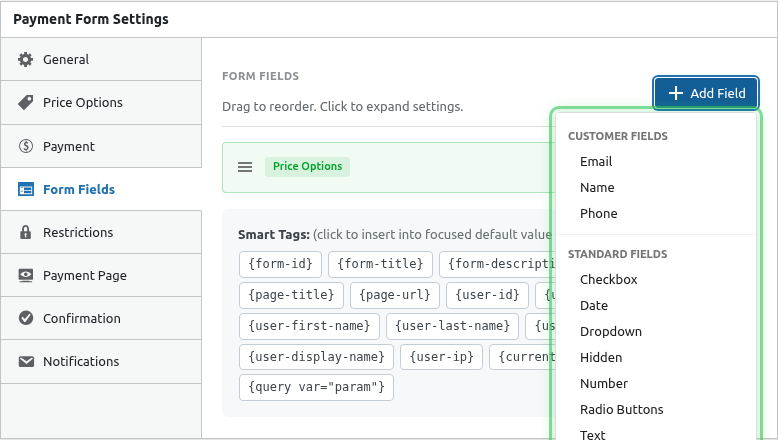
Task: Click the Restrictions lock icon
Action: pyautogui.click(x=25, y=232)
